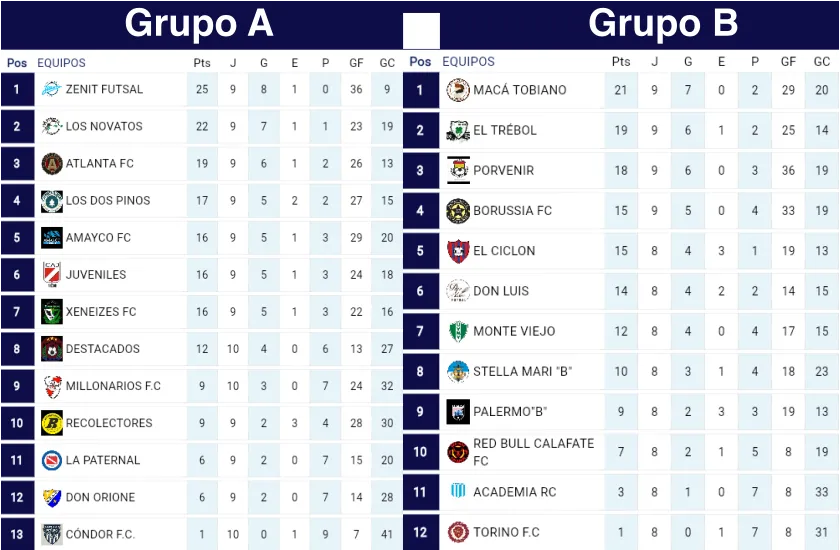Open the Los Novatos team name
The height and width of the screenshot is (550, 840).
tap(104, 126)
